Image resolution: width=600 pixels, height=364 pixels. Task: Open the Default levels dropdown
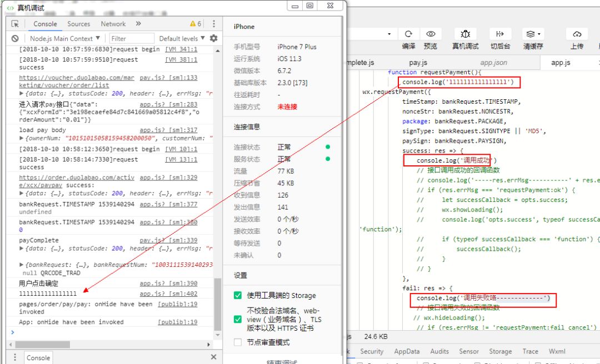point(182,38)
